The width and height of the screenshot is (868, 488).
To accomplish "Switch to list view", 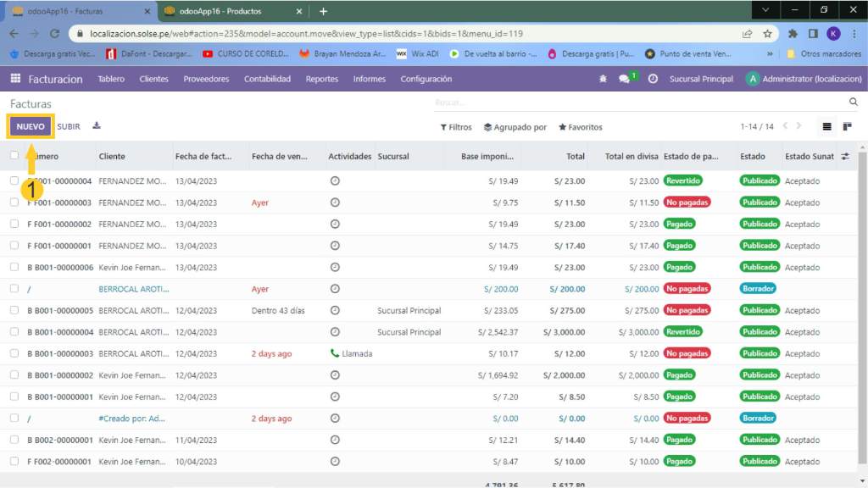I will pyautogui.click(x=827, y=127).
